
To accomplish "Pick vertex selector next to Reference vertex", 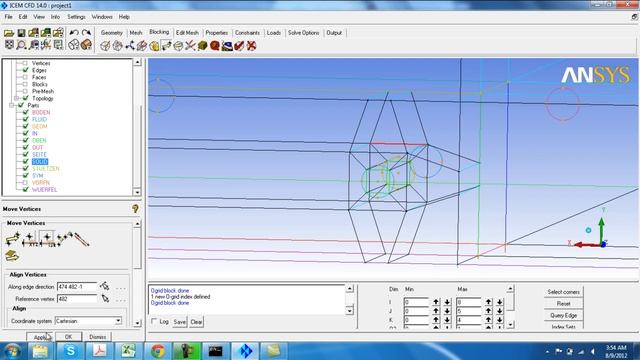I will coord(105,299).
